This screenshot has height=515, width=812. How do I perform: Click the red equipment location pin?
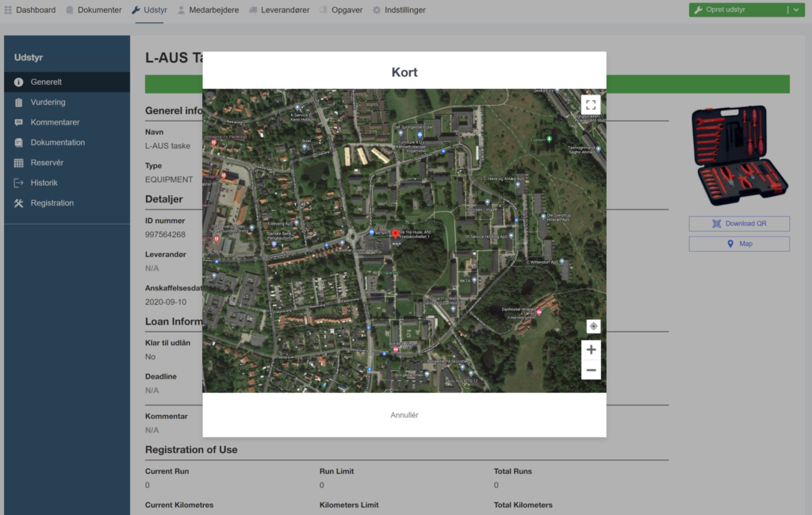395,234
